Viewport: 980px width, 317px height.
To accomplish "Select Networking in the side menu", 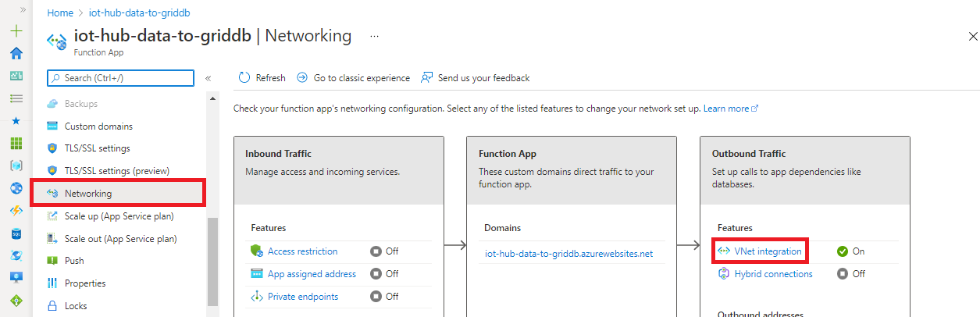I will click(x=87, y=193).
